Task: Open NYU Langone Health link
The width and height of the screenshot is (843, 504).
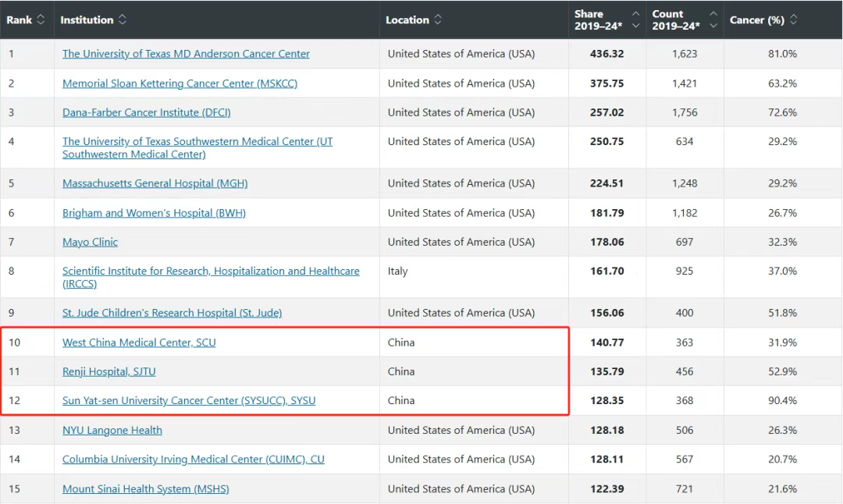Action: [112, 430]
